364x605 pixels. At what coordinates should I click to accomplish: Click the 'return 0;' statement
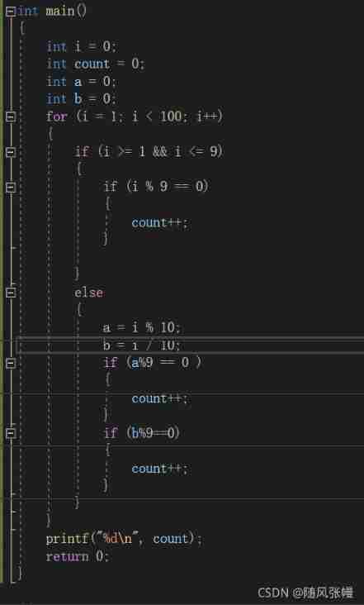[x=78, y=556]
